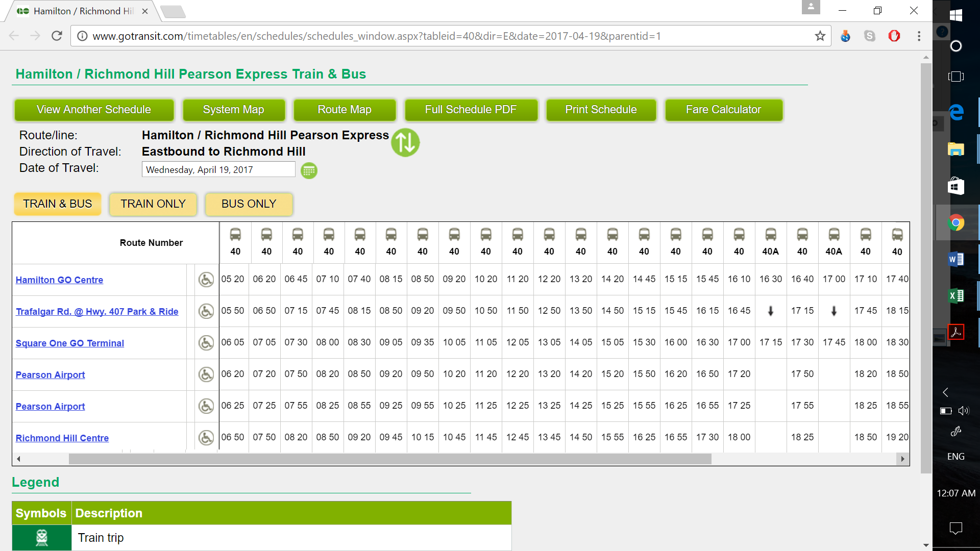Click the horizontal timetable scrollbar thumb
980x551 pixels.
(389, 459)
